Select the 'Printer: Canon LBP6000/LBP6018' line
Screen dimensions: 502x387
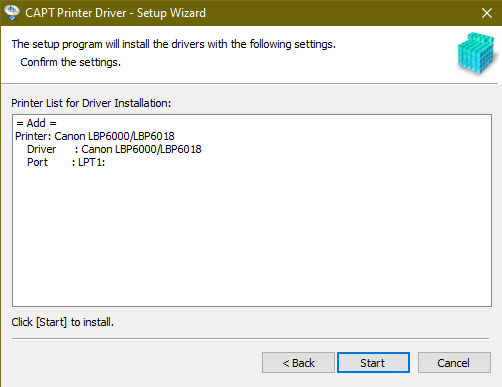[x=95, y=136]
